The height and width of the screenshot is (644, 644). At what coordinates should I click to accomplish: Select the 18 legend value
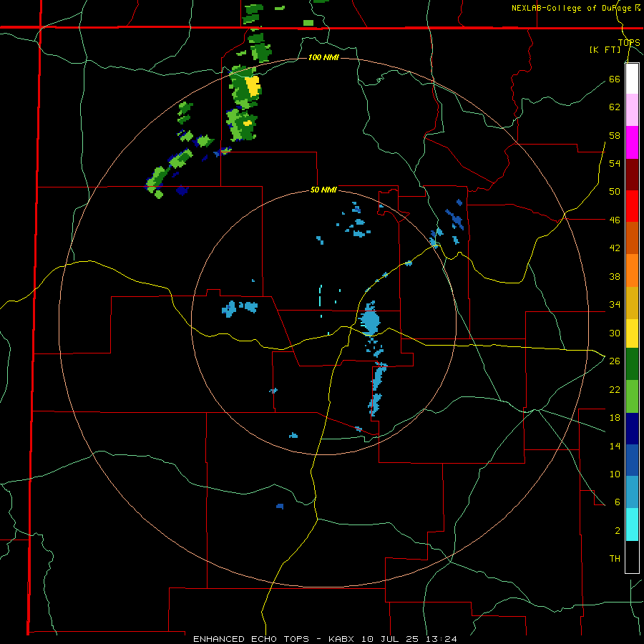(x=615, y=418)
